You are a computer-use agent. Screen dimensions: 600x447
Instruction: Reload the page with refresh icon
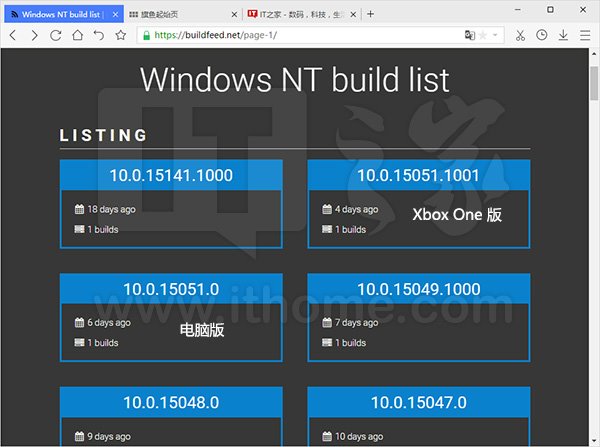[x=55, y=35]
